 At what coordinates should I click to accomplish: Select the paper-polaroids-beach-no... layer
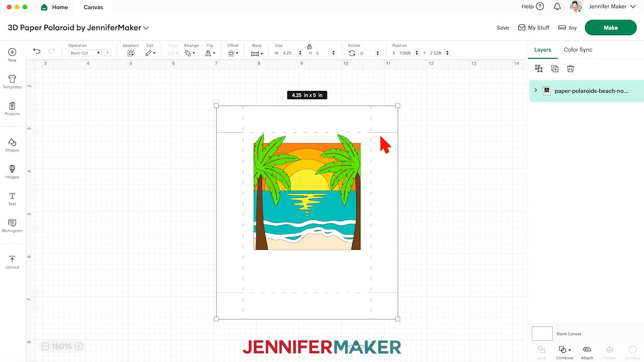pyautogui.click(x=587, y=91)
